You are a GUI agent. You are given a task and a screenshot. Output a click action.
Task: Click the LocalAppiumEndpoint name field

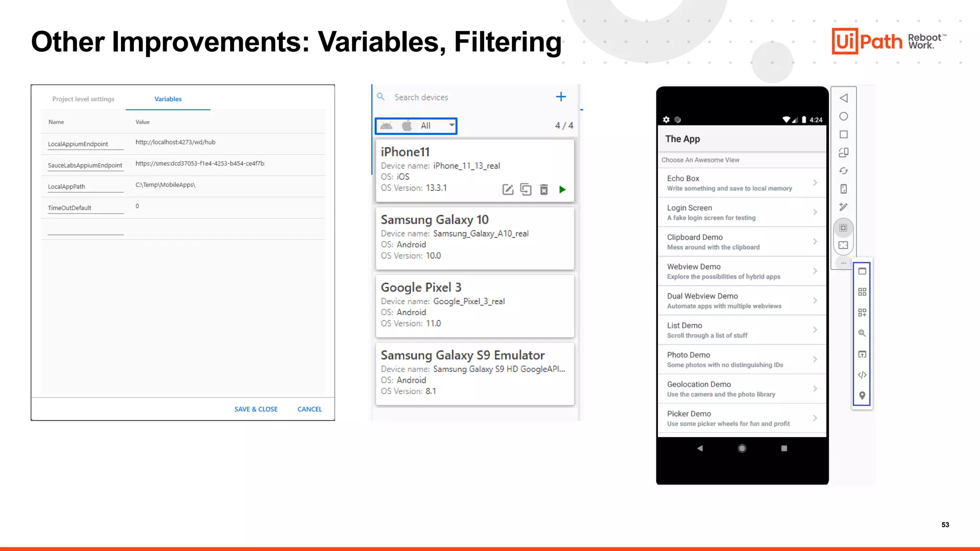click(85, 144)
